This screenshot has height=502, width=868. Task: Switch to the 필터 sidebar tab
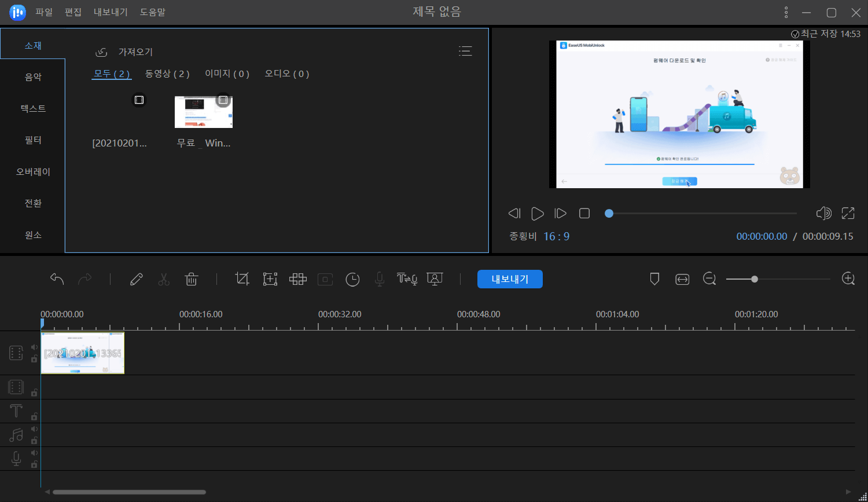point(33,140)
